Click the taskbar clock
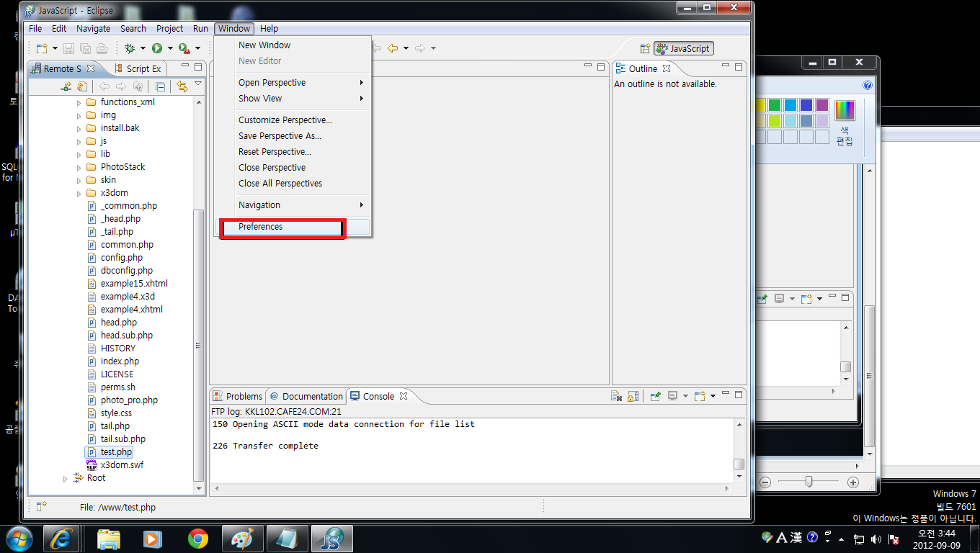980x553 pixels. pos(936,539)
